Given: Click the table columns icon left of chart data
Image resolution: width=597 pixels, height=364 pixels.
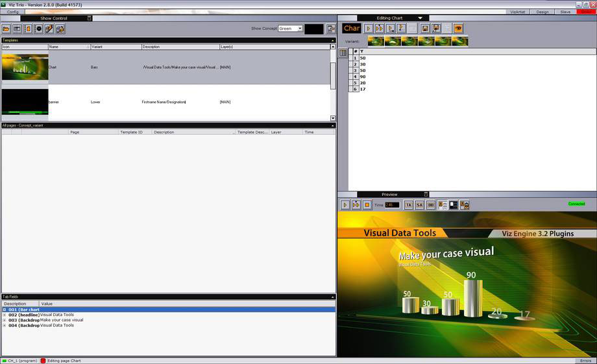Looking at the screenshot, I should pyautogui.click(x=343, y=53).
